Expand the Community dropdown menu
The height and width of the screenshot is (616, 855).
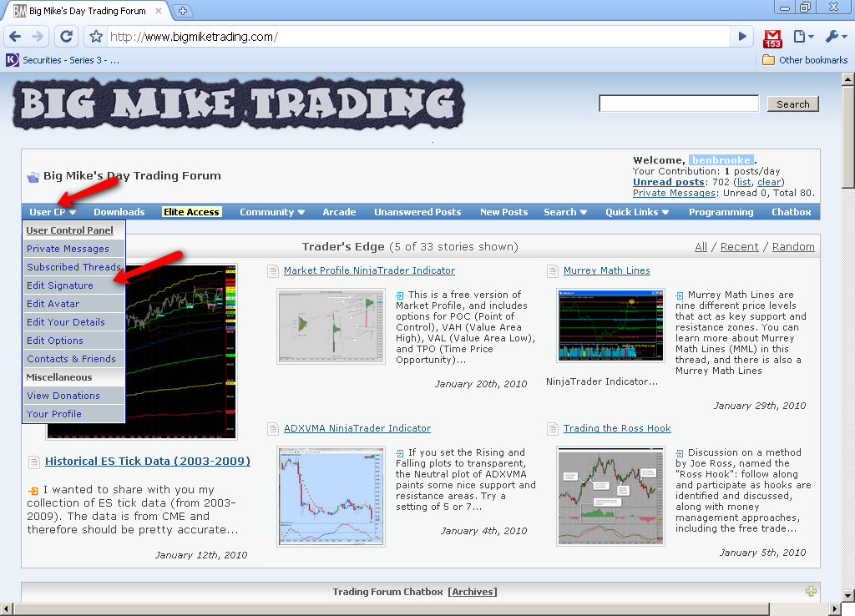[x=272, y=212]
